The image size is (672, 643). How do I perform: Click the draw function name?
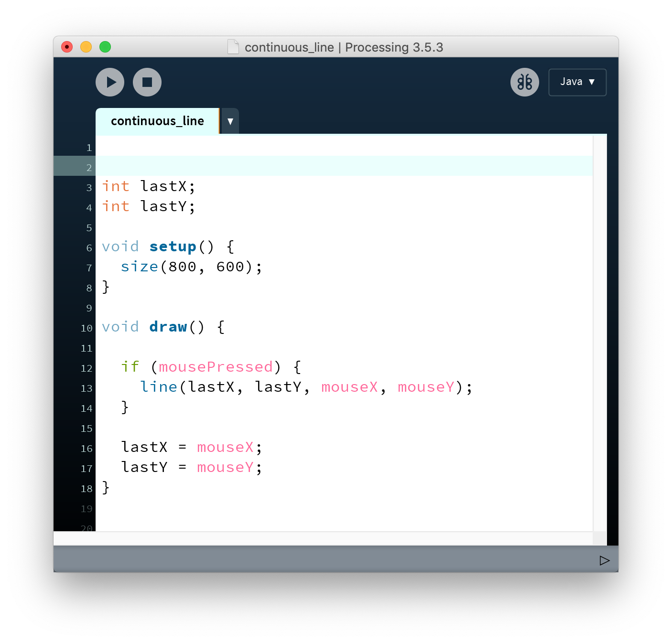(168, 327)
